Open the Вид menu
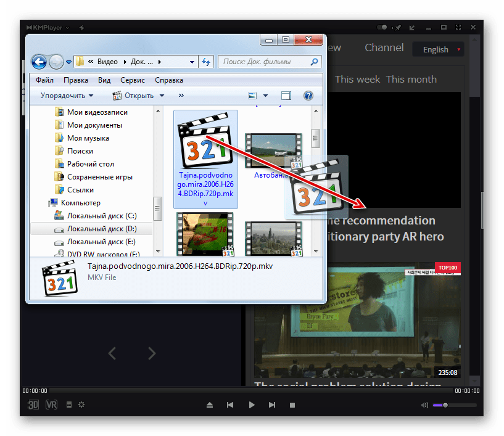Screen dimensions: 504x436 point(104,80)
